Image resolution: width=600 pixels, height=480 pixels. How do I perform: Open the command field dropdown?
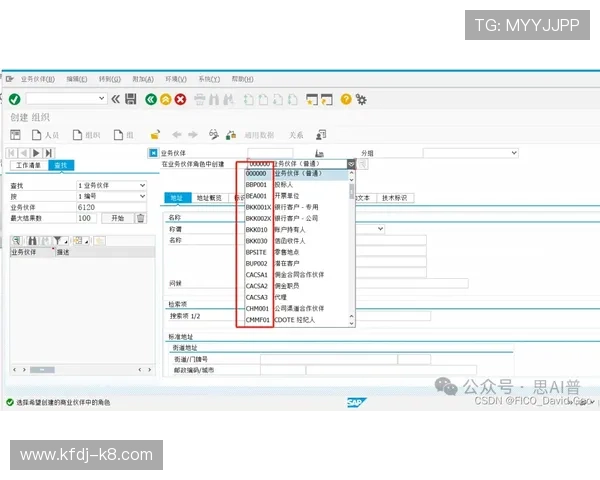coord(101,98)
